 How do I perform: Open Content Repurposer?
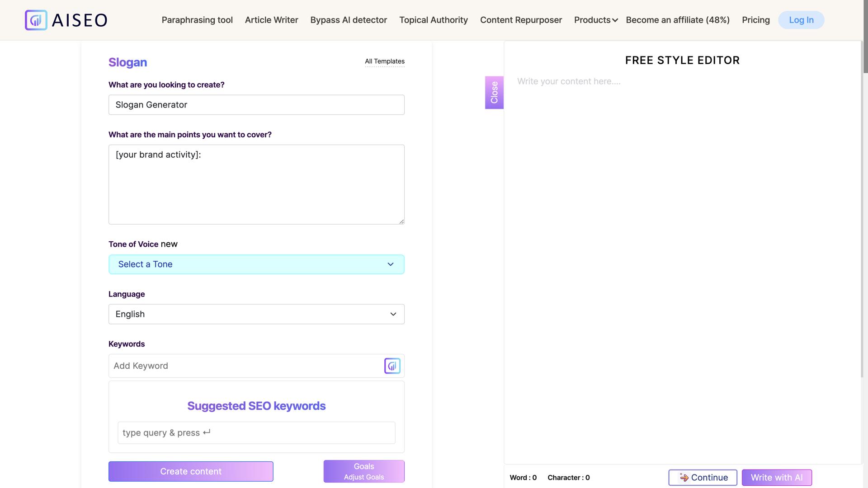[521, 20]
